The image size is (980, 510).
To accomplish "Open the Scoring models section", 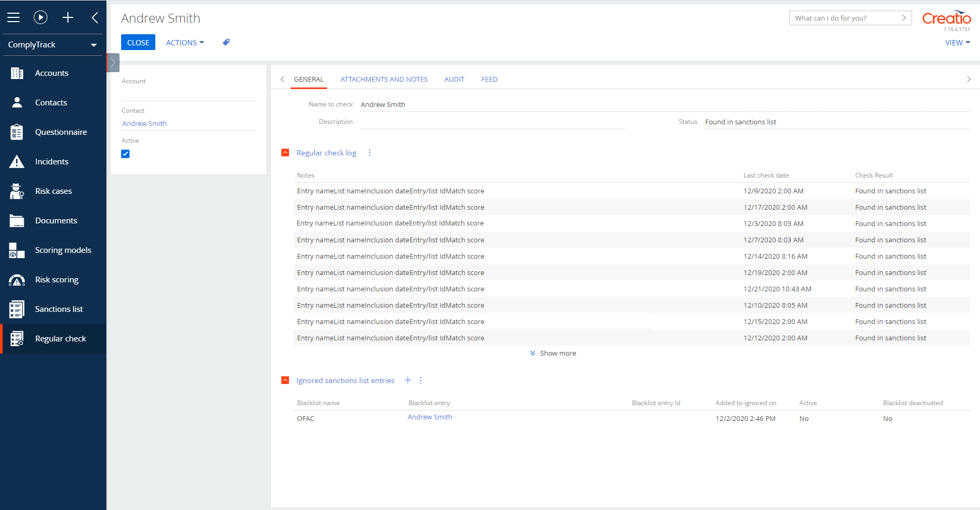I will tap(63, 250).
